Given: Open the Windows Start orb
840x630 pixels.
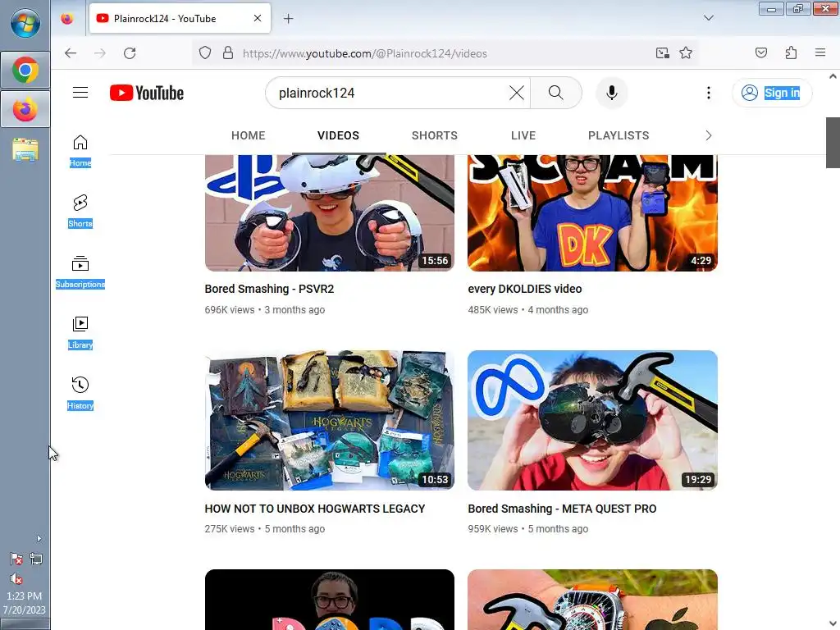Looking at the screenshot, I should click(25, 24).
